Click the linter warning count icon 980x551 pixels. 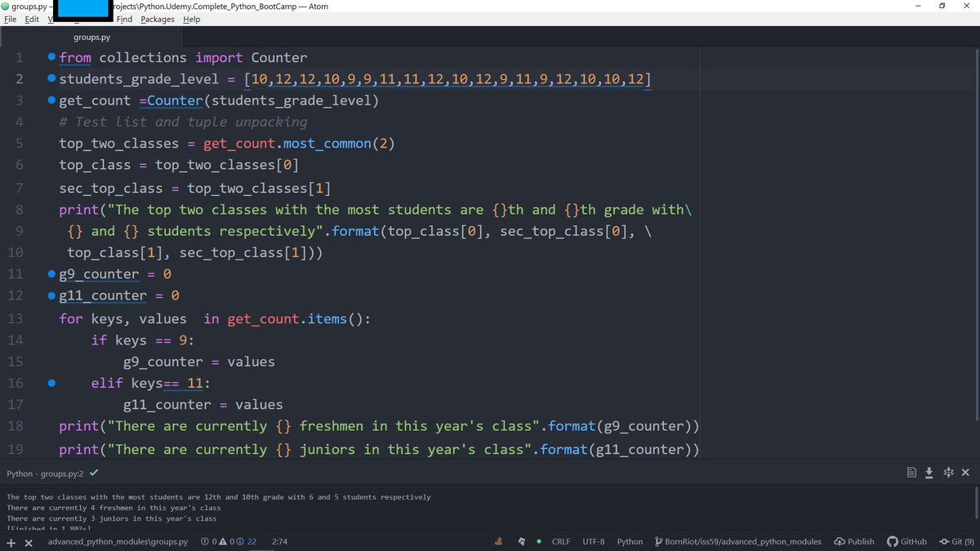(x=223, y=542)
